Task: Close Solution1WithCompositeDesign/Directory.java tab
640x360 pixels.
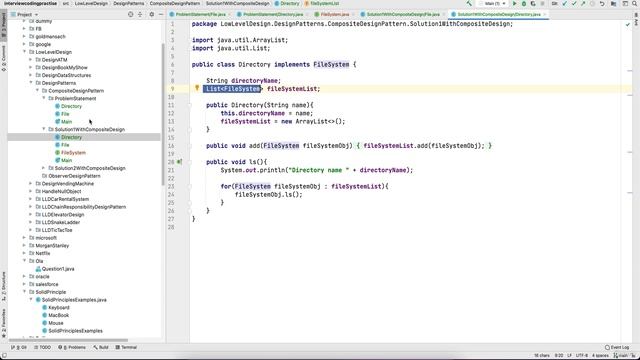Action: [x=544, y=15]
